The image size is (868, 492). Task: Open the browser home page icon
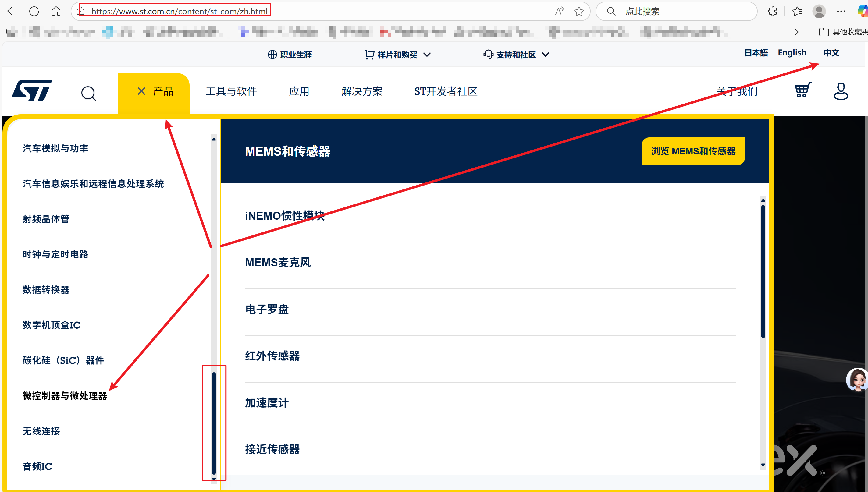point(56,11)
